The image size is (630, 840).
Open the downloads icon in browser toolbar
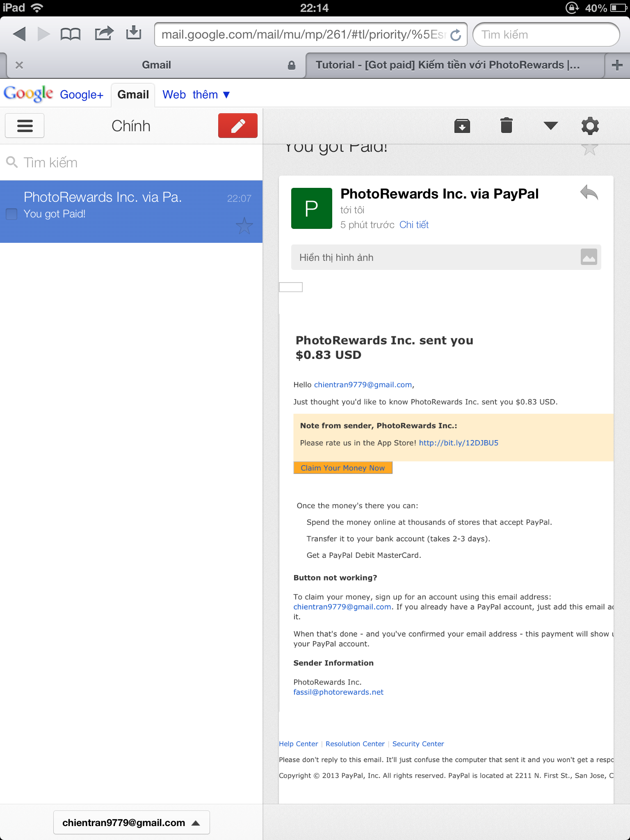tap(134, 33)
